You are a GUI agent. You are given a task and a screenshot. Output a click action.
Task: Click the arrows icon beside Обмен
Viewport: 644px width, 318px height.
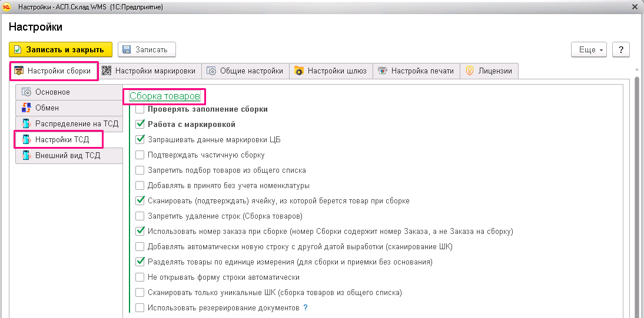tap(26, 108)
